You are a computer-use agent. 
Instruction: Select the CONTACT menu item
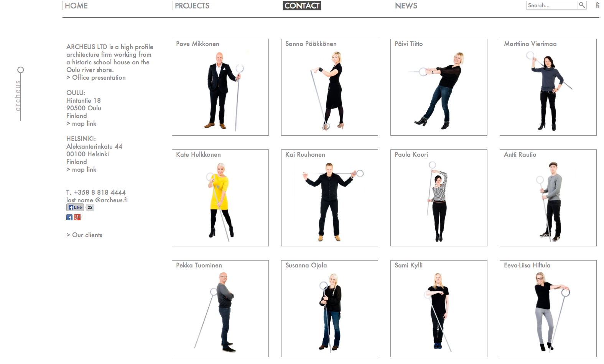[x=302, y=6]
